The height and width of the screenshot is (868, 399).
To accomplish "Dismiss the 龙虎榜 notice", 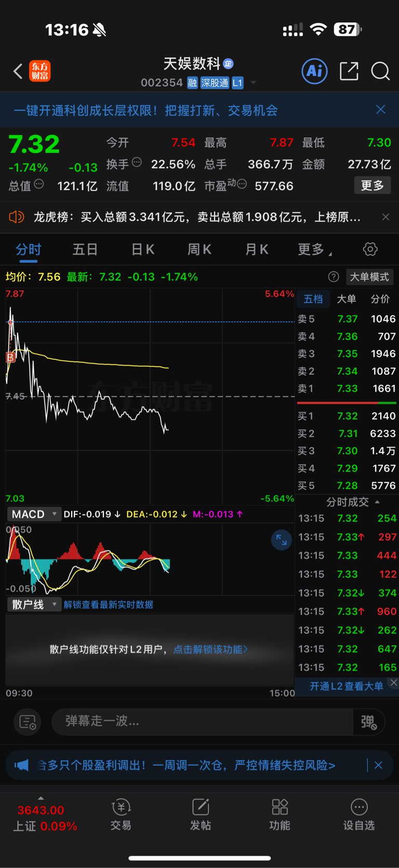I will coord(385,217).
